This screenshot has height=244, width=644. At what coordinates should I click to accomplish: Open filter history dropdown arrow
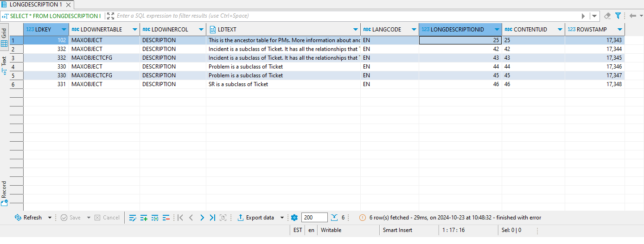point(594,16)
